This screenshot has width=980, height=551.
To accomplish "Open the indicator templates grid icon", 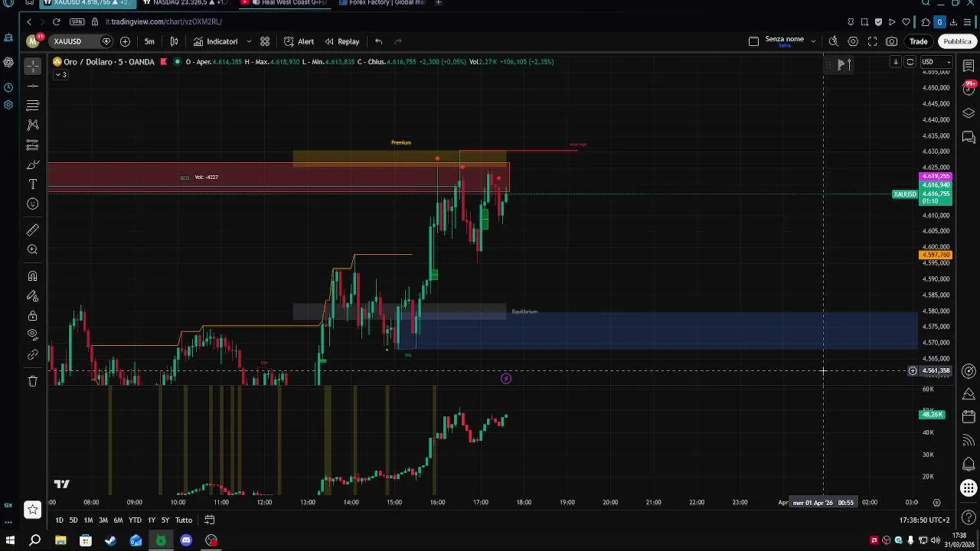I will tap(265, 41).
